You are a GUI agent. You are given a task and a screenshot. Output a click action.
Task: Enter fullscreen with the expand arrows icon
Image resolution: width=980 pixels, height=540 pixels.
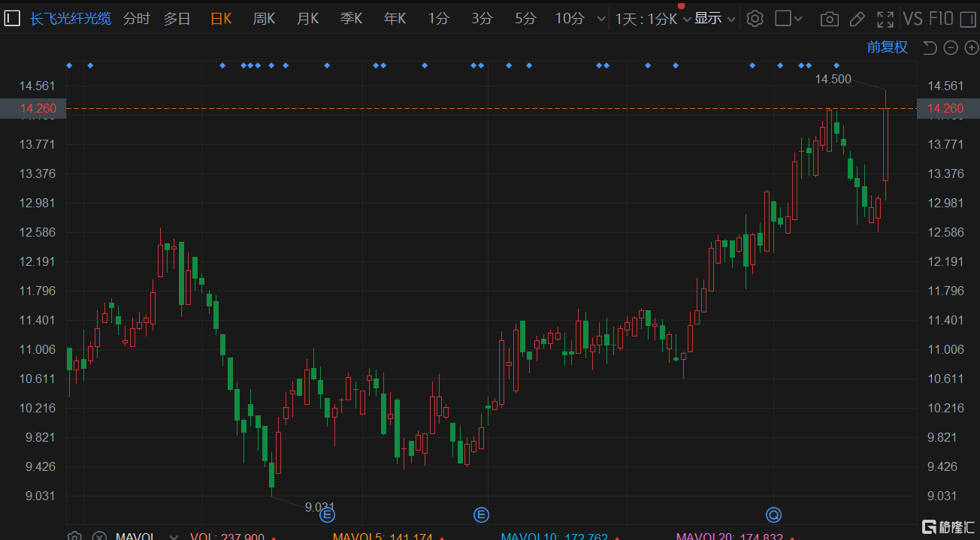[885, 19]
